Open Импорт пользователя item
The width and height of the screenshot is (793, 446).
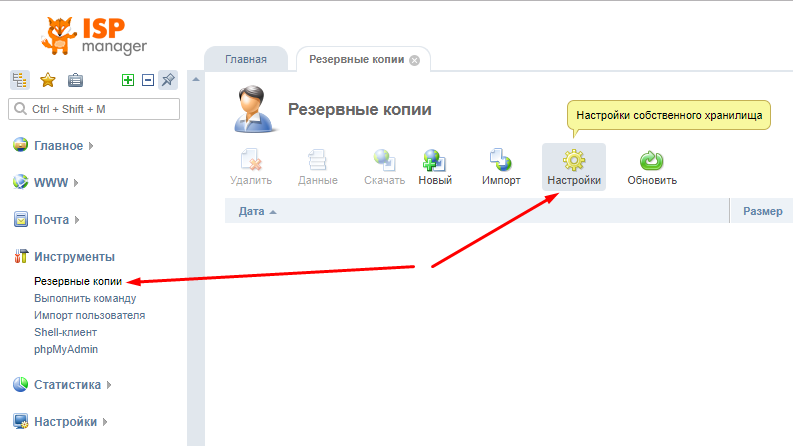click(90, 315)
